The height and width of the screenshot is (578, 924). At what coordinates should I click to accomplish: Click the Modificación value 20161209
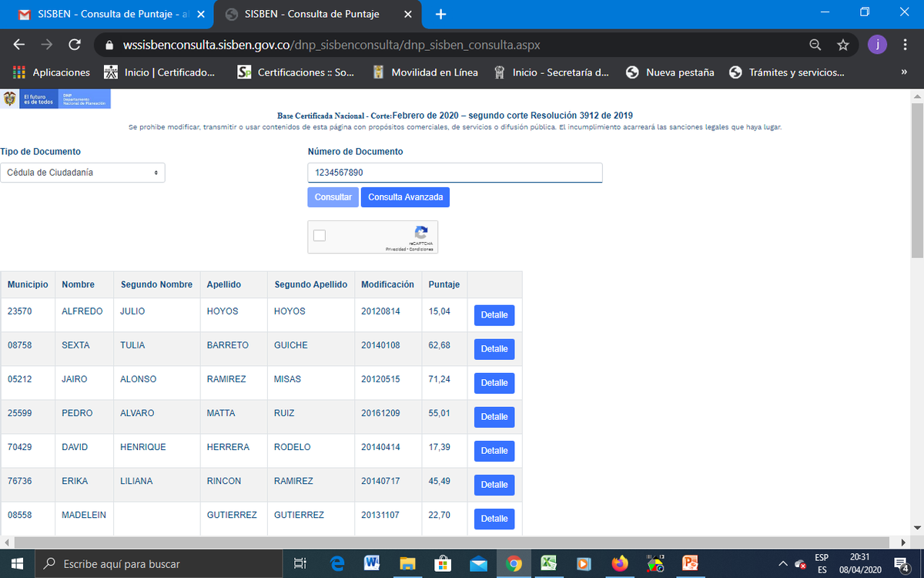tap(380, 413)
